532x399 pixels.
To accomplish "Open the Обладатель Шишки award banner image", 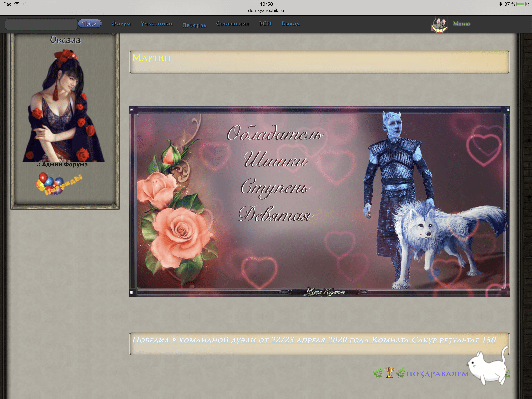I will pyautogui.click(x=320, y=201).
